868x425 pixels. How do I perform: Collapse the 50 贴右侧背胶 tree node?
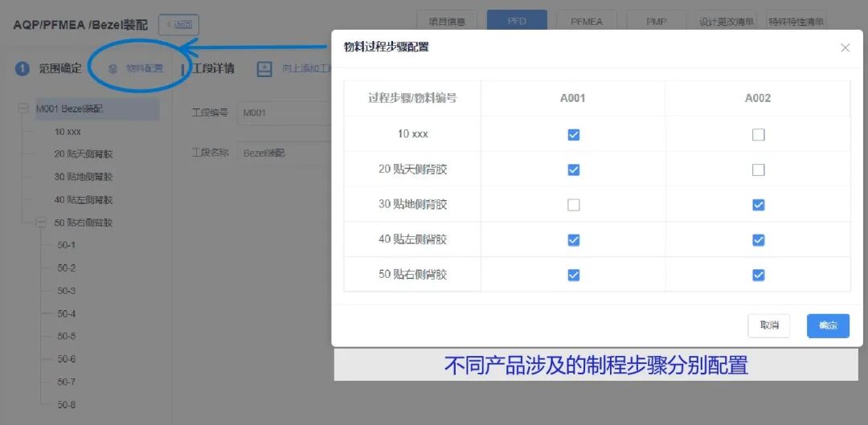[x=41, y=223]
